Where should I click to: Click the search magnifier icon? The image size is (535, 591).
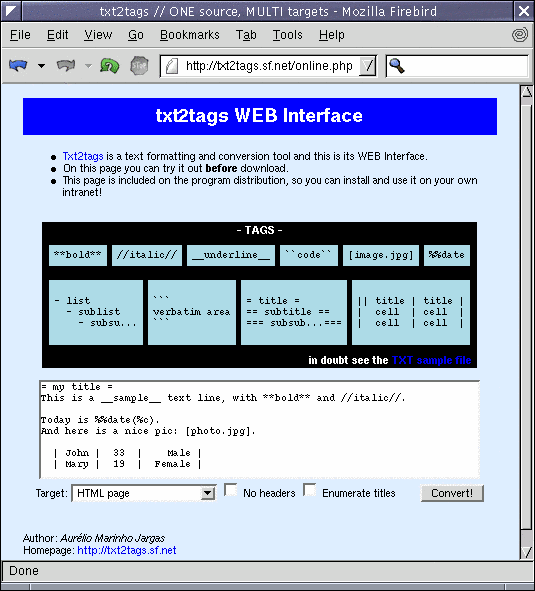(397, 66)
